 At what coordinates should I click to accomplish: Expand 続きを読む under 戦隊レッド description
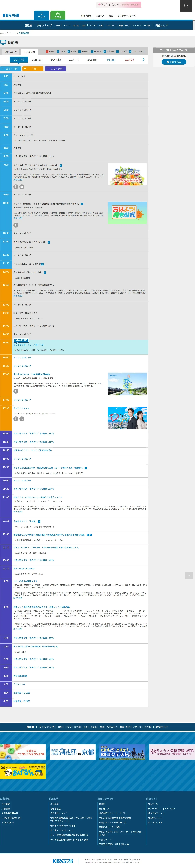tap(18, 629)
